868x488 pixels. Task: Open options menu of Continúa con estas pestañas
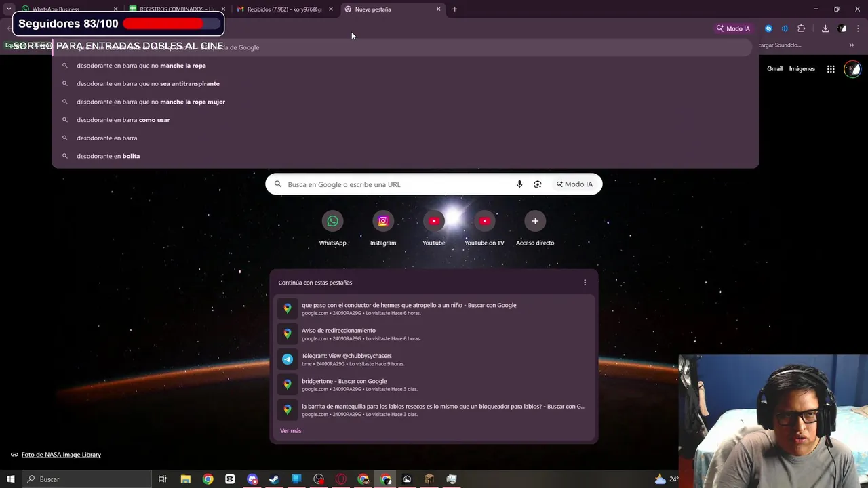click(x=585, y=283)
